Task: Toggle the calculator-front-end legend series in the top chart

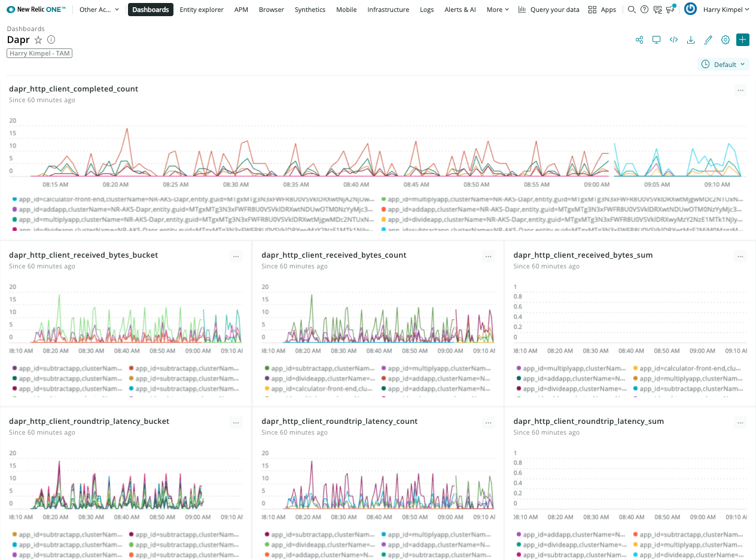Action: pos(78,199)
